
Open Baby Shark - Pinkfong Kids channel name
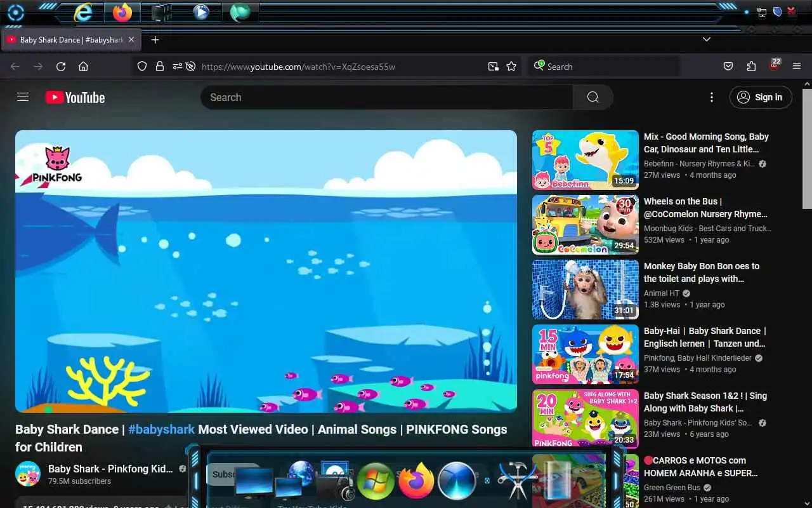point(110,469)
